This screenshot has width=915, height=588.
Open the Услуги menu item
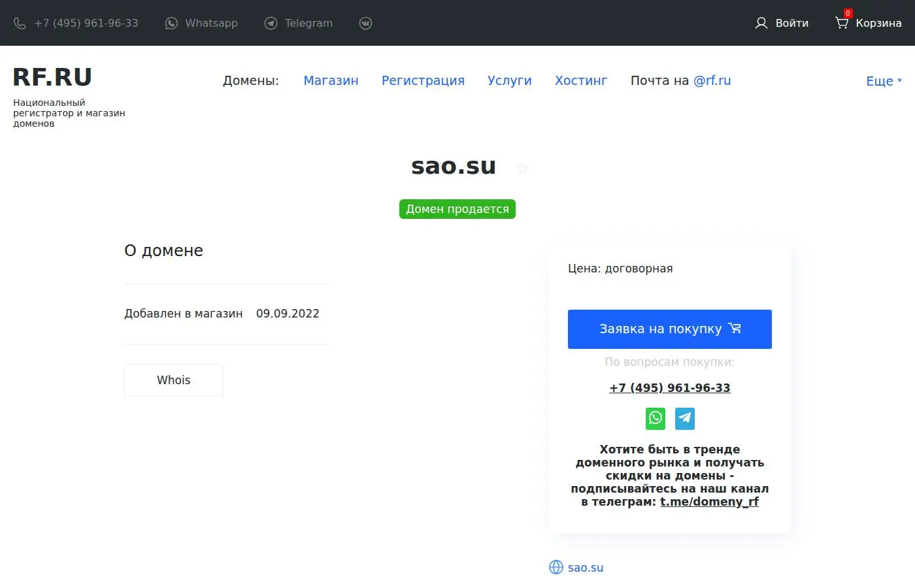tap(510, 80)
